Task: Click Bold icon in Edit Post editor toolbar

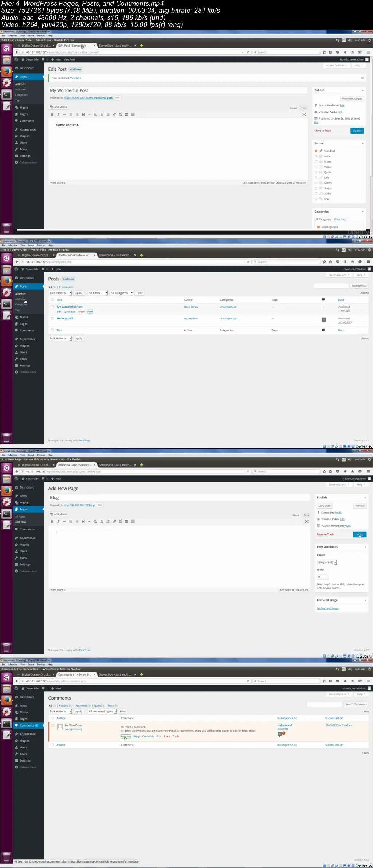Action: [x=52, y=114]
